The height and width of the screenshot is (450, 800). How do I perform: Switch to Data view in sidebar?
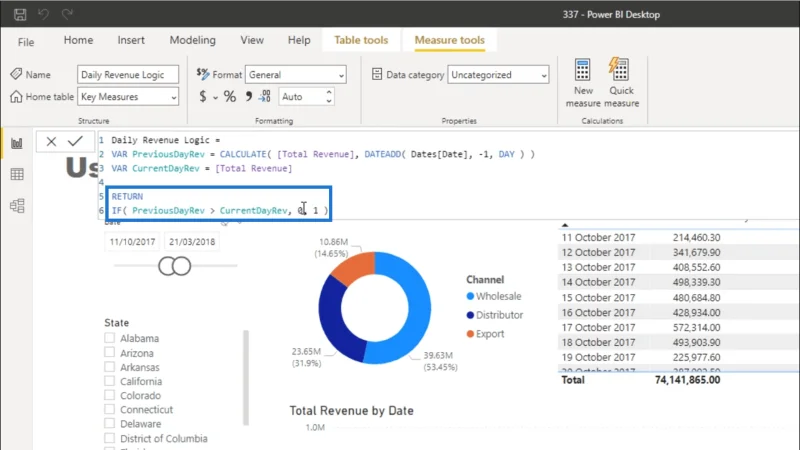(x=17, y=174)
